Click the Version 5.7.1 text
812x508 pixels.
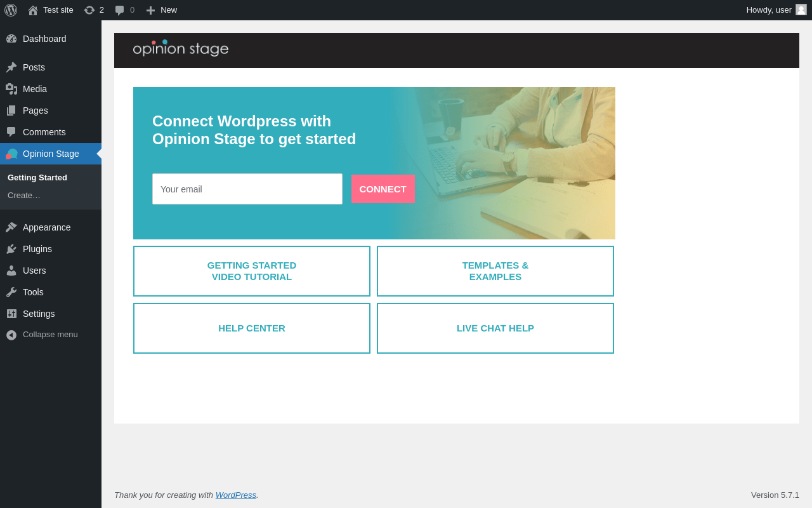[775, 495]
